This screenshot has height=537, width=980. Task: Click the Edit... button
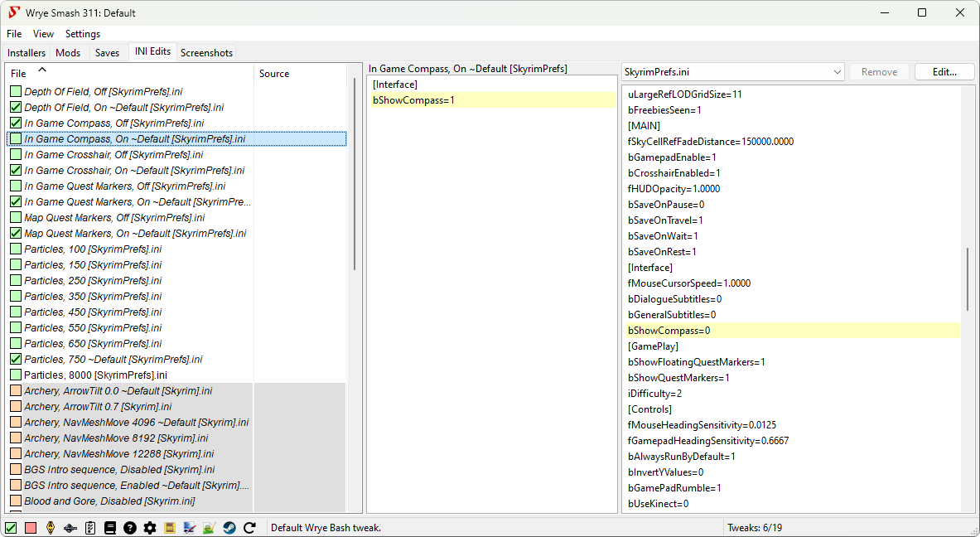point(944,72)
